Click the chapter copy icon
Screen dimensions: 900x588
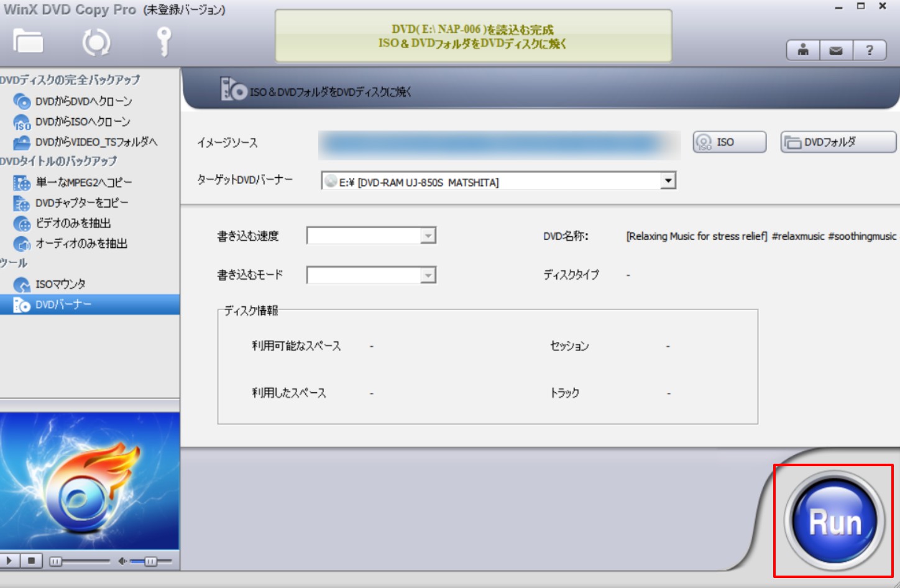coord(22,203)
